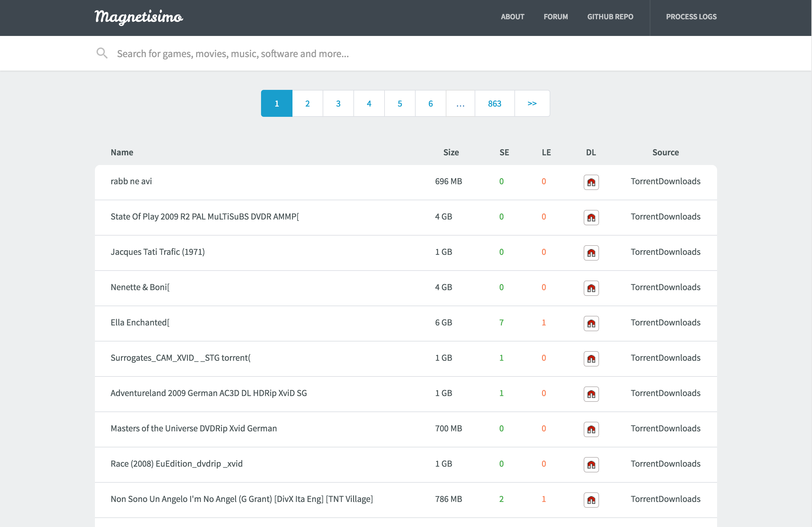Click 'Jacques Tati Trafic (1971)' title
Screen dimensions: 812x527
coord(158,252)
